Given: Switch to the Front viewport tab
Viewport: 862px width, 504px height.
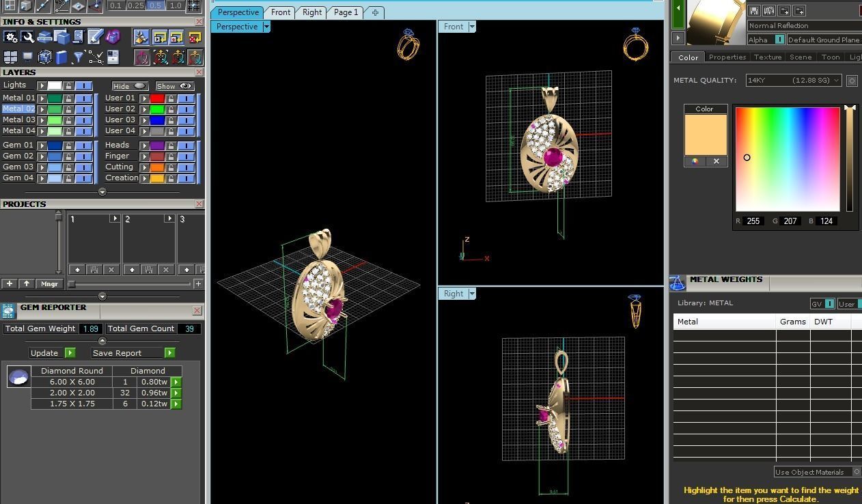Looking at the screenshot, I should click(x=281, y=12).
